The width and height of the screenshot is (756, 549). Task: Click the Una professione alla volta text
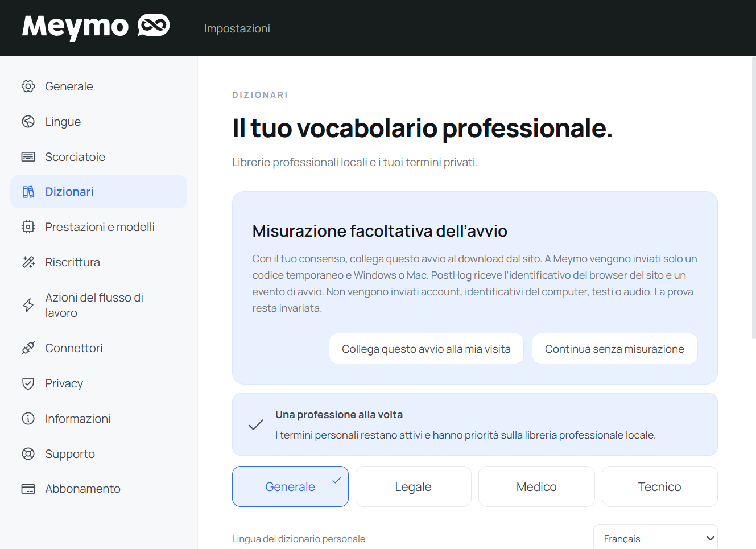[339, 415]
